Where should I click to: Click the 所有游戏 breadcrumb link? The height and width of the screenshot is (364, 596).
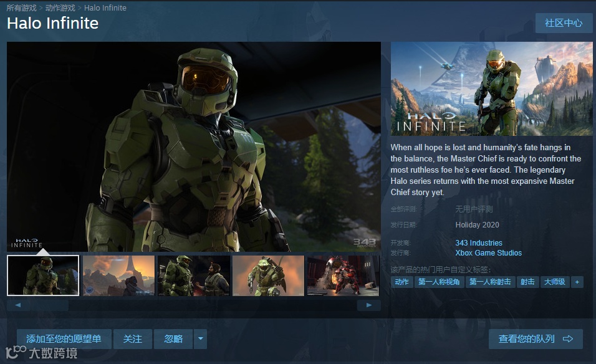click(x=22, y=7)
